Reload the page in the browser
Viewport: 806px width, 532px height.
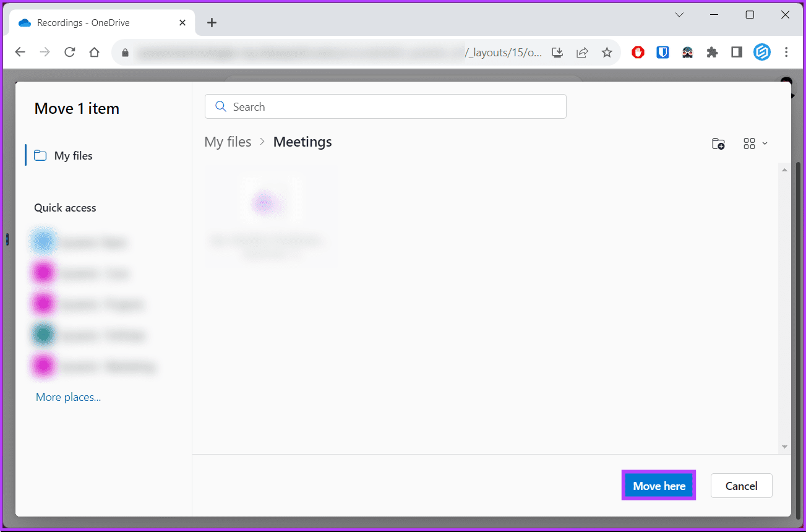[69, 53]
